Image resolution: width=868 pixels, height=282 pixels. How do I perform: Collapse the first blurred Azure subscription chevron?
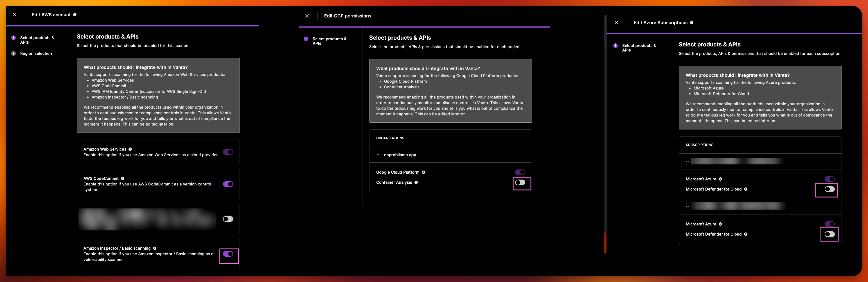(687, 162)
